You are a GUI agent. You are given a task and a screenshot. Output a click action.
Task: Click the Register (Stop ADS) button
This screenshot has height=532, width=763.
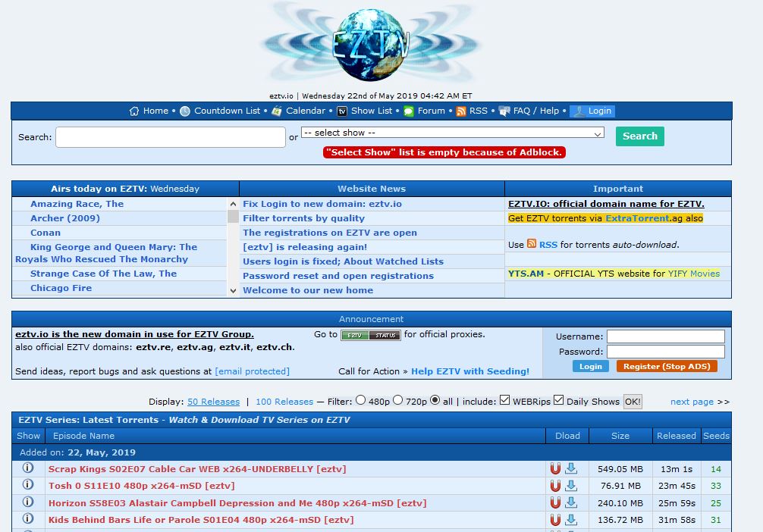[x=666, y=366]
